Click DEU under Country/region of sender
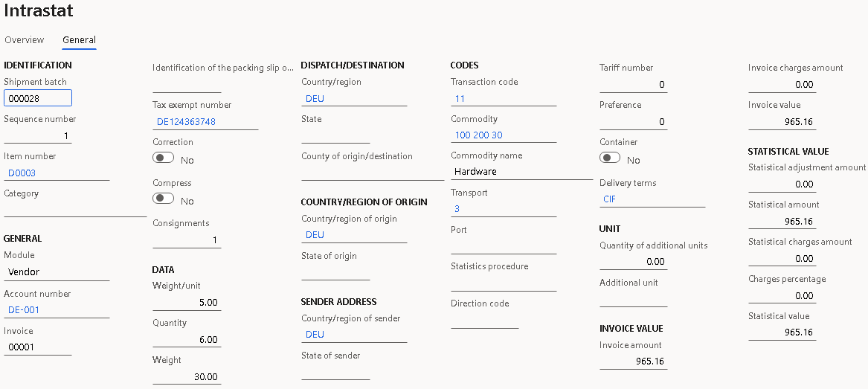Screen dimensions: 868x389 [315, 335]
